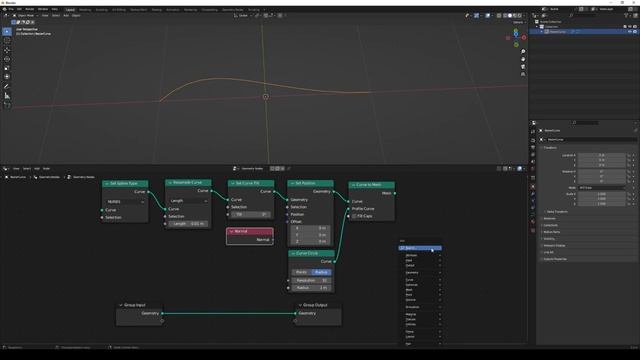This screenshot has height=360, width=640.
Task: Click the Location X input field
Action: [x=602, y=156]
